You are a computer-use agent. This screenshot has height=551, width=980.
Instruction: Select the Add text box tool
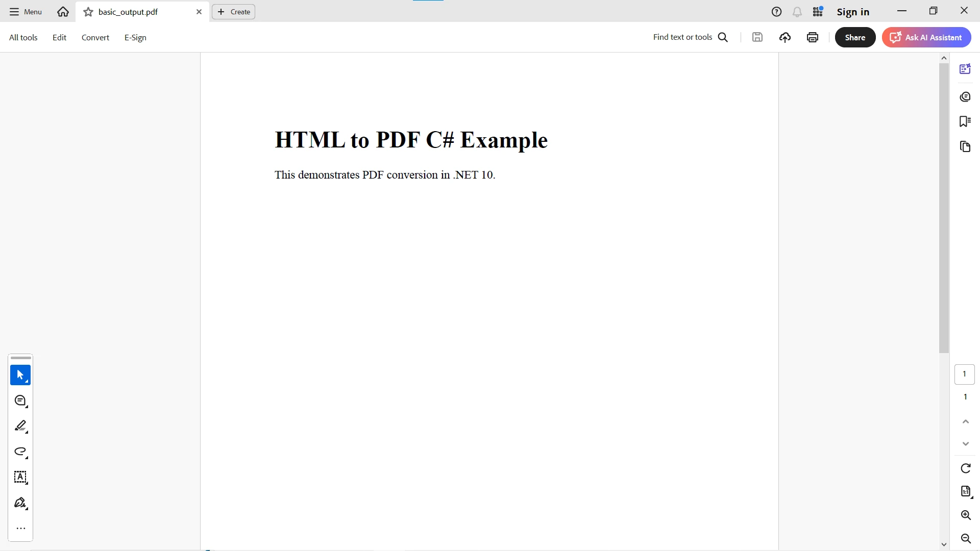pos(20,477)
